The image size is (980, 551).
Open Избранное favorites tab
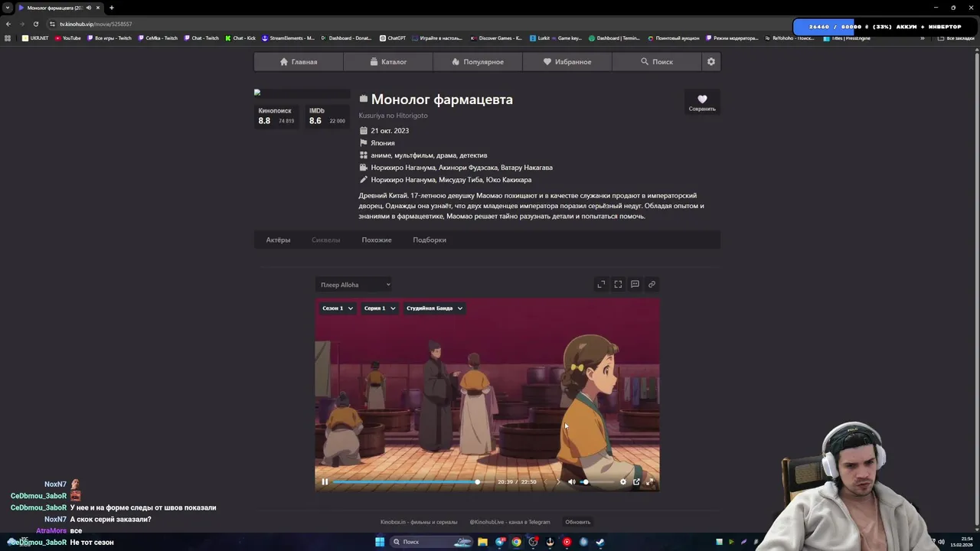(567, 61)
